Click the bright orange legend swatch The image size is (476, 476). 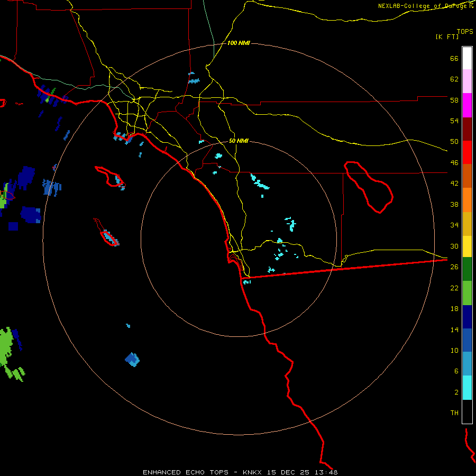467,200
